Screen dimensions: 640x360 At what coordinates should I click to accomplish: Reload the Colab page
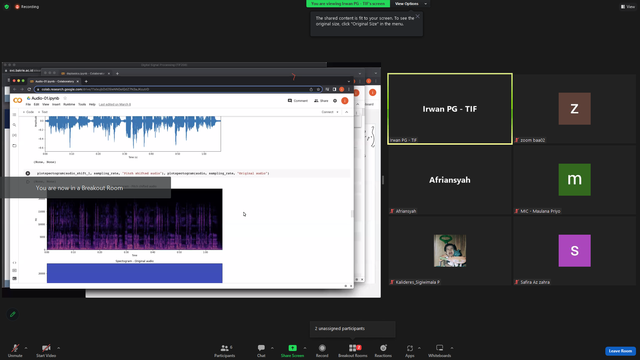[x=29, y=89]
